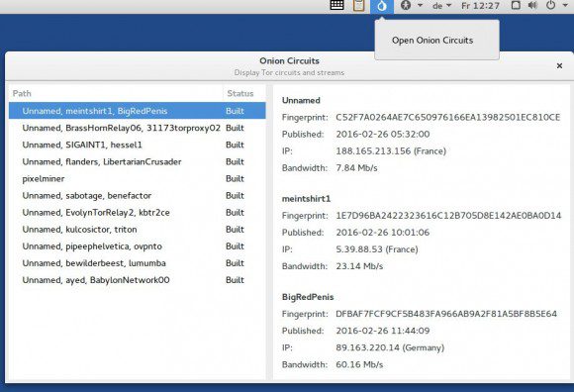Select circuit with bewilderbeest, lumumba

[138, 263]
